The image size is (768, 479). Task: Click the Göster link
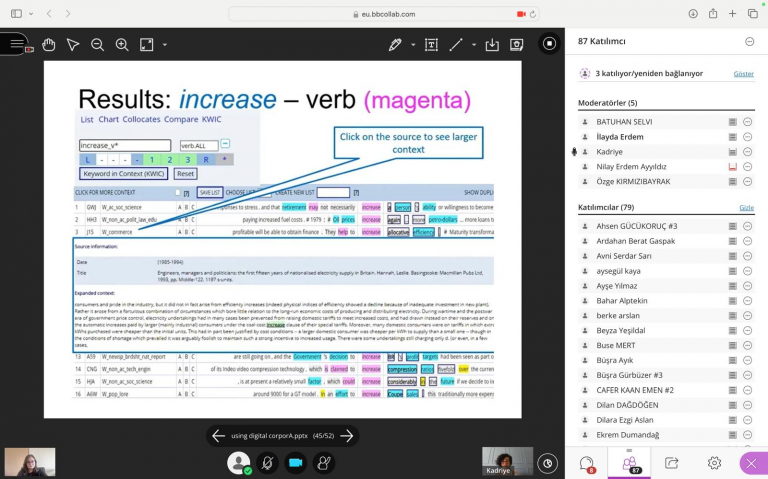[744, 74]
